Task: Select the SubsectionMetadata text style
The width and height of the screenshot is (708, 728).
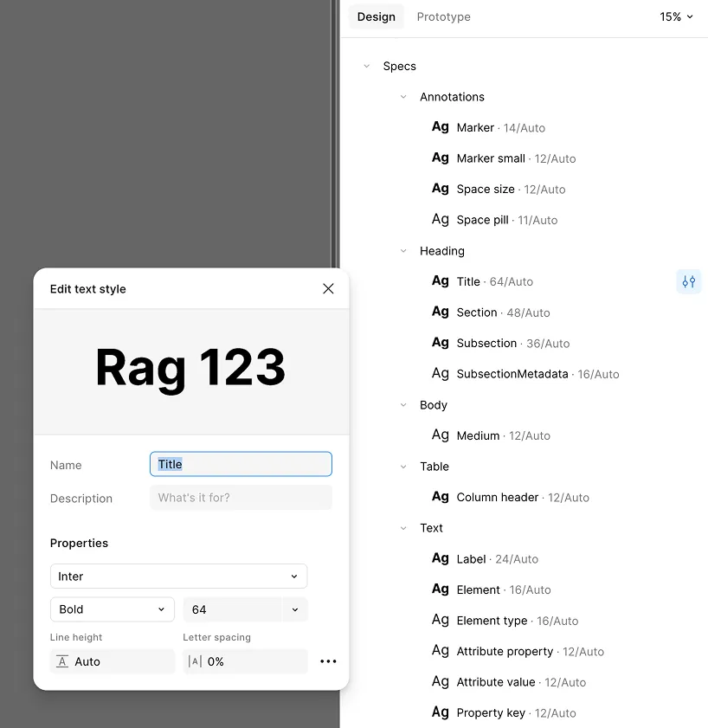Action: (538, 374)
